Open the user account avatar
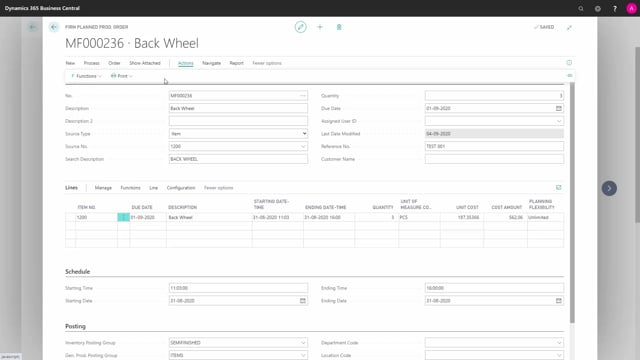 (631, 8)
